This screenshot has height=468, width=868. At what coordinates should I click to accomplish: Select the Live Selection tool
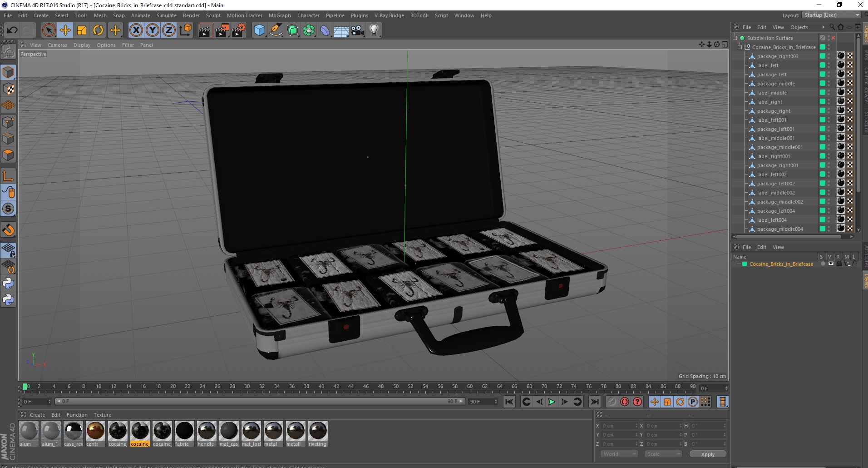[49, 30]
